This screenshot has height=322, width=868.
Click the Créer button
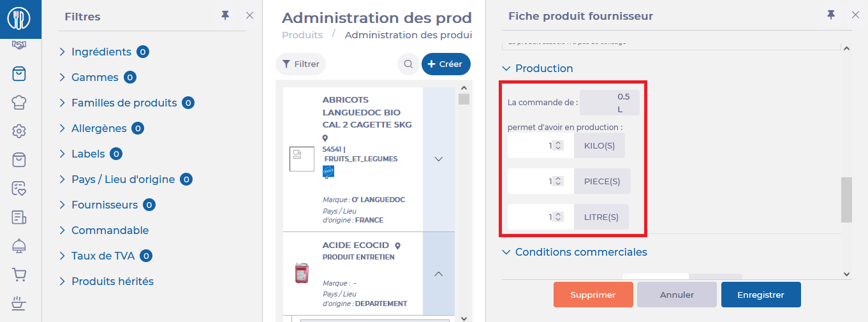click(x=446, y=64)
